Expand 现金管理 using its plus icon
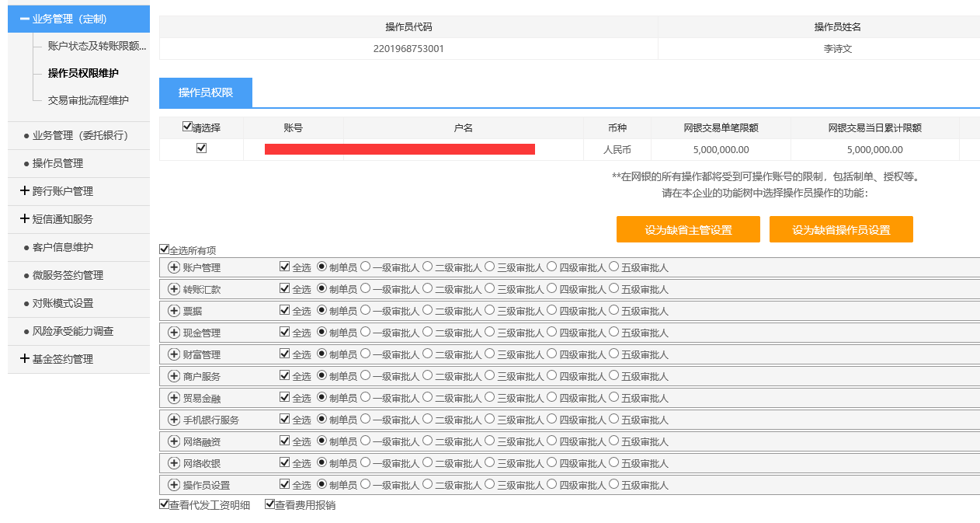This screenshot has width=980, height=523. click(174, 333)
